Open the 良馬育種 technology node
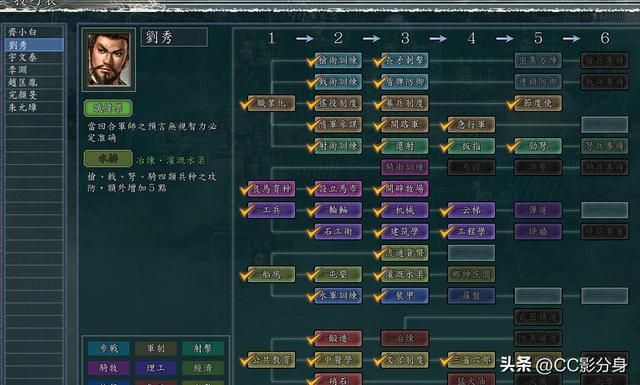 tap(271, 189)
